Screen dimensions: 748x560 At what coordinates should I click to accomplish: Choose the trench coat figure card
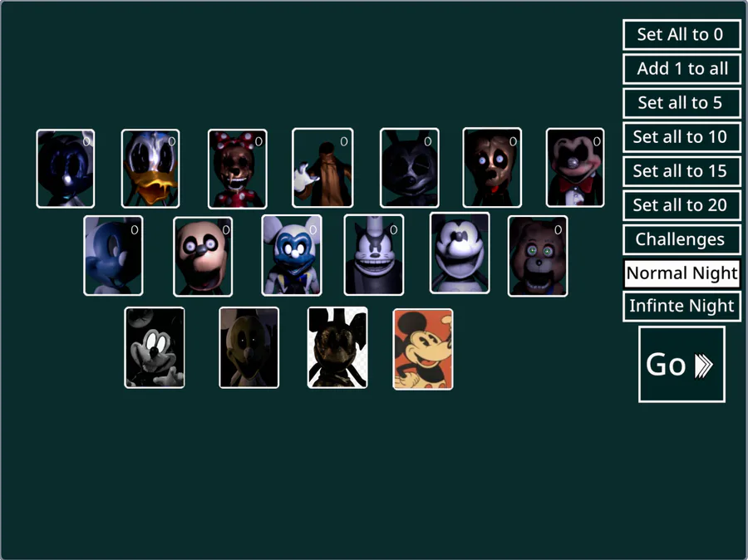pos(322,168)
